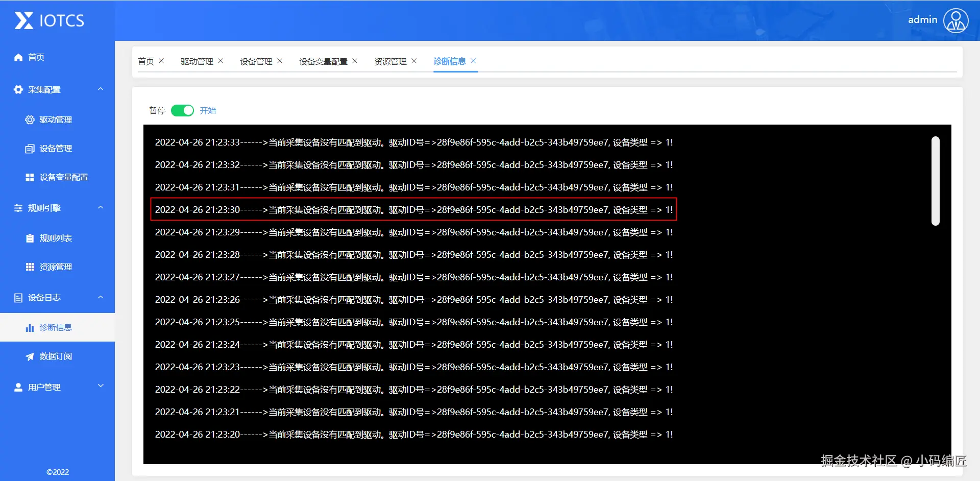Click the admin username label

[923, 19]
